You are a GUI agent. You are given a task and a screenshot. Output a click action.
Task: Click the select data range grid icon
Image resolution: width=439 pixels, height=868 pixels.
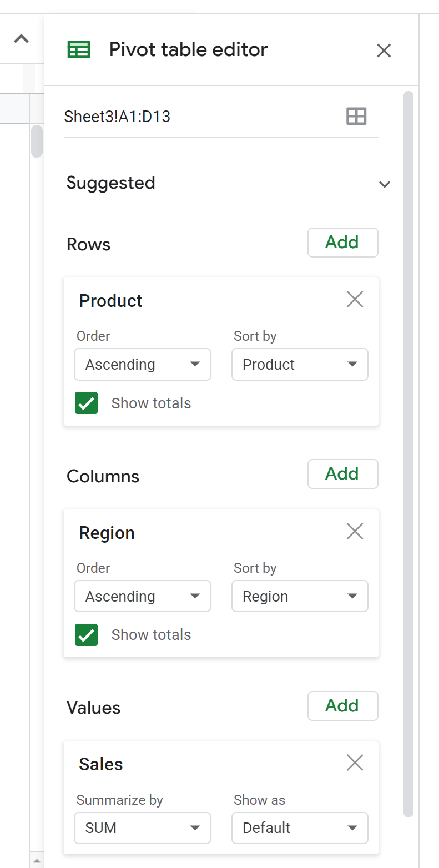tap(356, 117)
